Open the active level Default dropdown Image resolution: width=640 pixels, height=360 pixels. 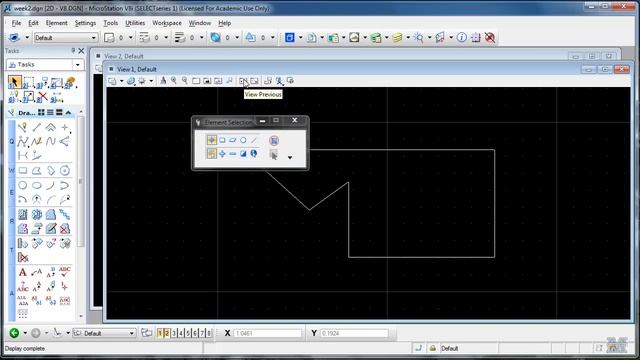pyautogui.click(x=66, y=38)
